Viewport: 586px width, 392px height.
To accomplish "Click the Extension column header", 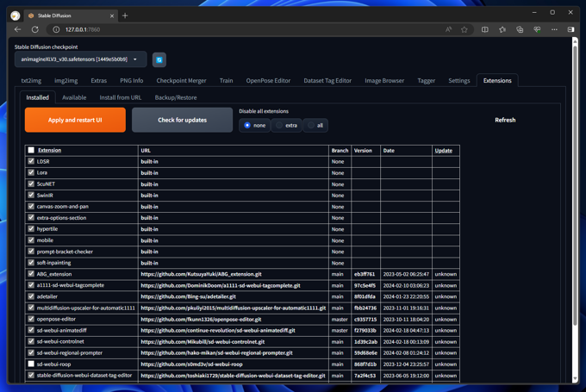I will [x=49, y=150].
